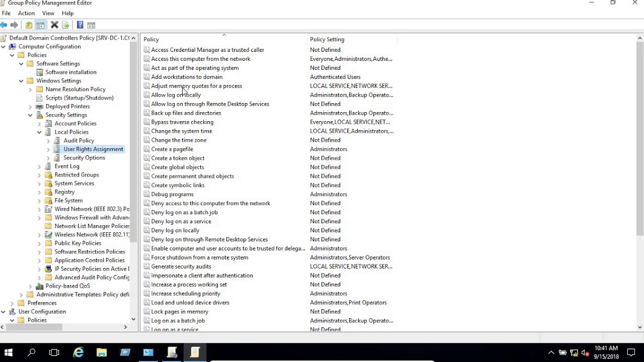Collapse the Local Policies node

coord(39,132)
